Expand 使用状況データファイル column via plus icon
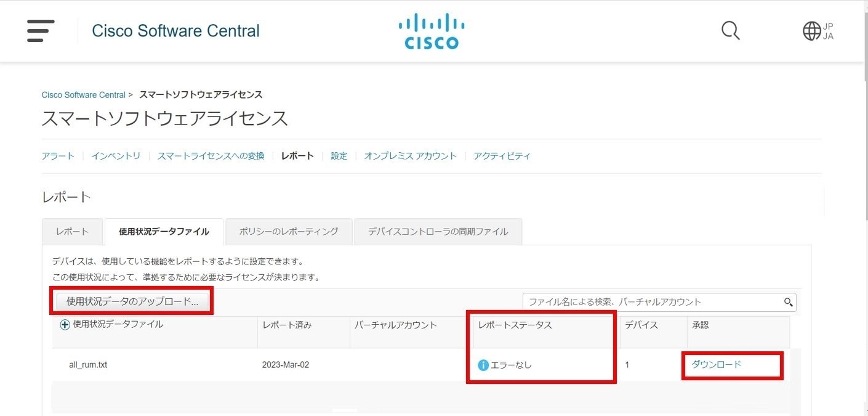868x416 pixels. pos(64,324)
